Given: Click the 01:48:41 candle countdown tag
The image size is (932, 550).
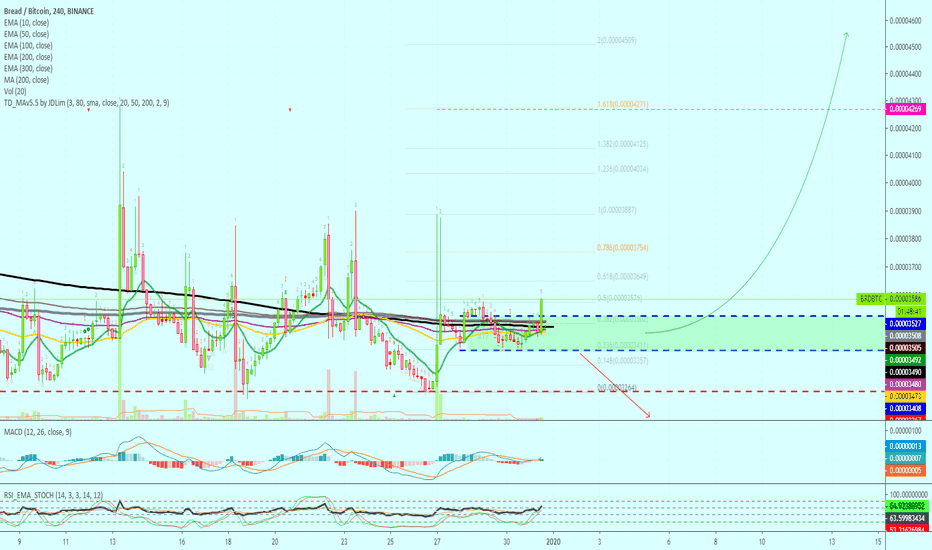Looking at the screenshot, I should 910,312.
